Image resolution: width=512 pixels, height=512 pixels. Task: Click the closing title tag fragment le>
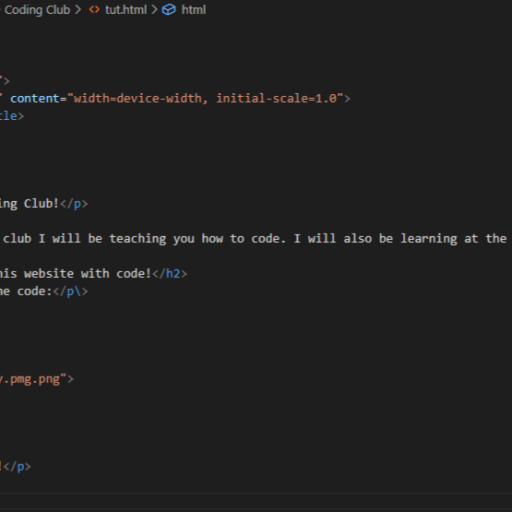(12, 116)
